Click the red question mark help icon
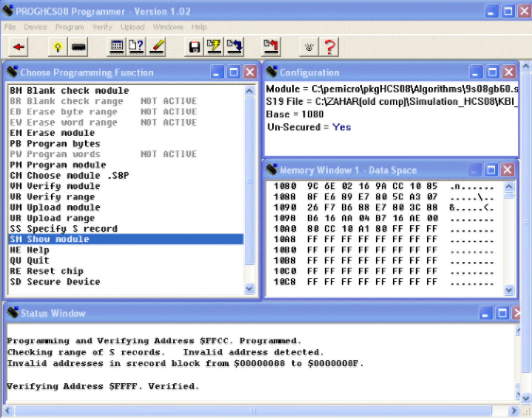This screenshot has height=418, width=532. [x=329, y=47]
